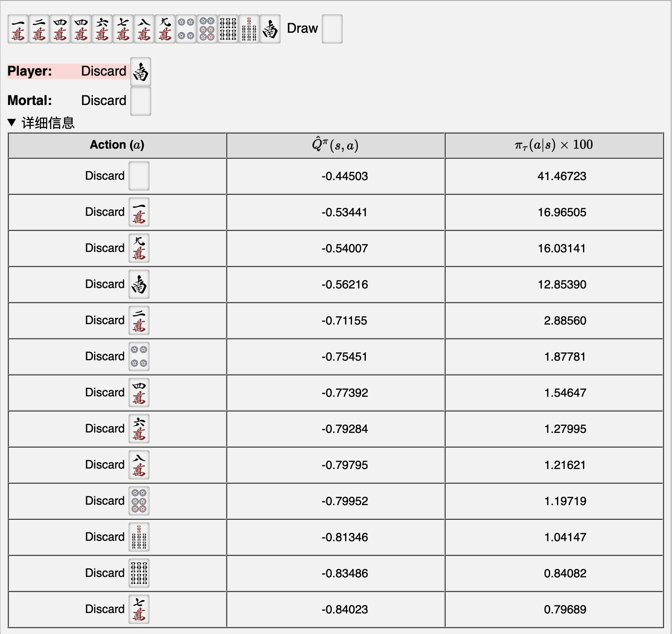Click the Q̂π(s,a) column header

(x=335, y=145)
